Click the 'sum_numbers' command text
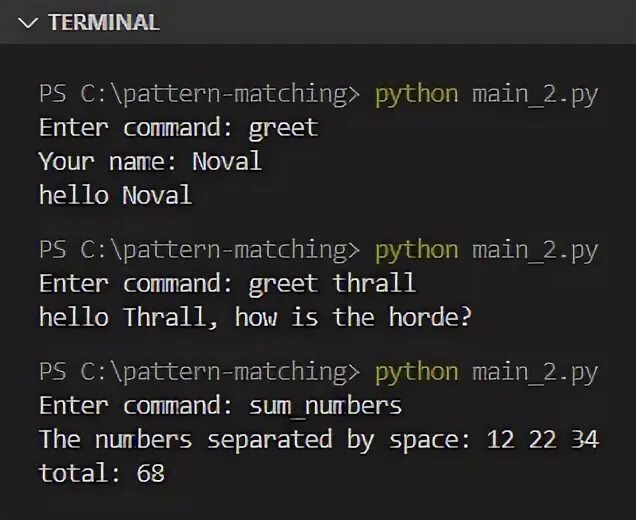Viewport: 636px width, 520px height. pyautogui.click(x=325, y=406)
